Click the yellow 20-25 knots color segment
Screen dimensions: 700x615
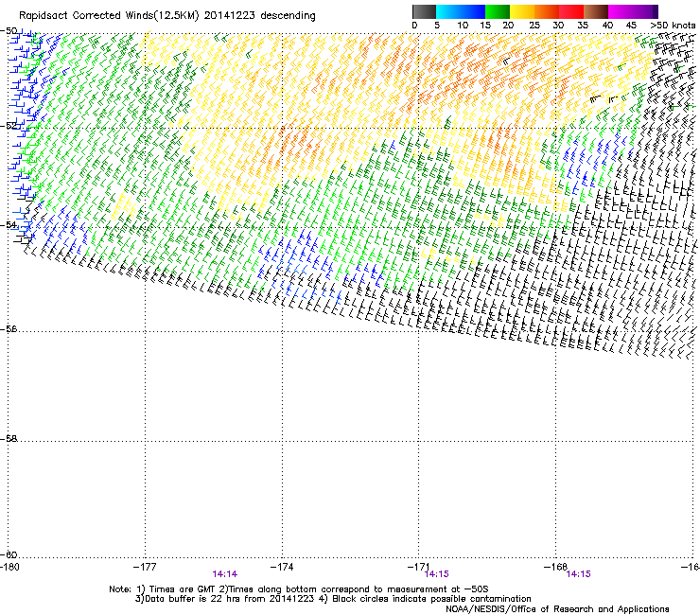[522, 11]
